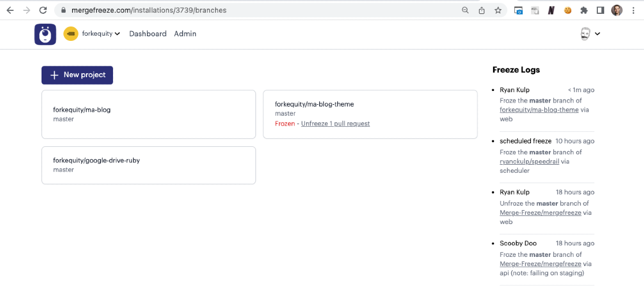Viewport: 644px width, 288px height.
Task: Go to the Dashboard page
Action: (x=148, y=33)
